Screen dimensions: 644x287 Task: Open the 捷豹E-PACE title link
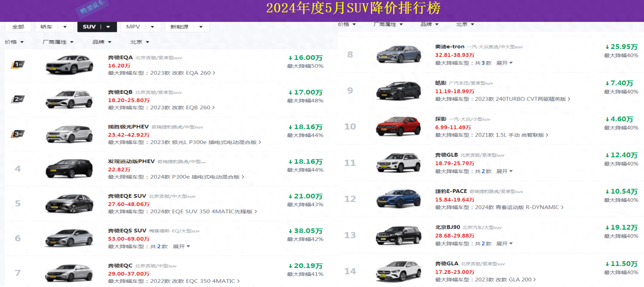[x=451, y=191]
